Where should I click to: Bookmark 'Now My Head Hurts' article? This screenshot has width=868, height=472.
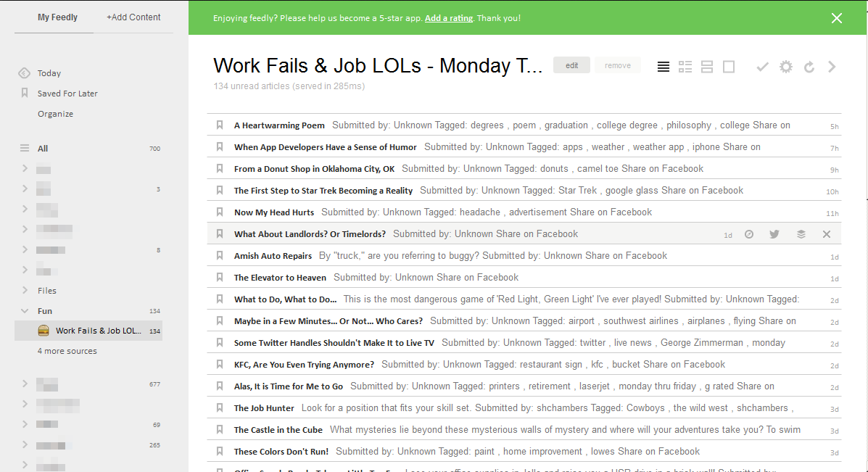pos(220,212)
